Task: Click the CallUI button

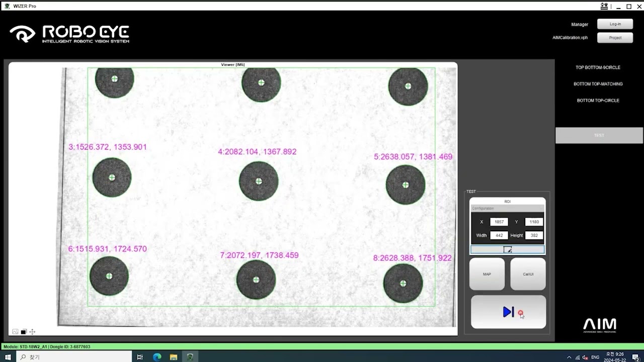Action: (x=528, y=274)
